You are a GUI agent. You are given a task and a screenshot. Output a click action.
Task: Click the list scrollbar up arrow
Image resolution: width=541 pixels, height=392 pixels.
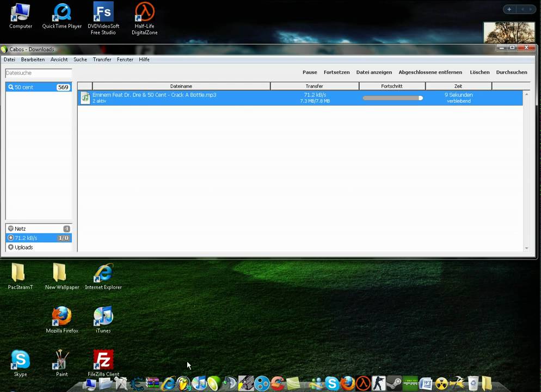[526, 94]
